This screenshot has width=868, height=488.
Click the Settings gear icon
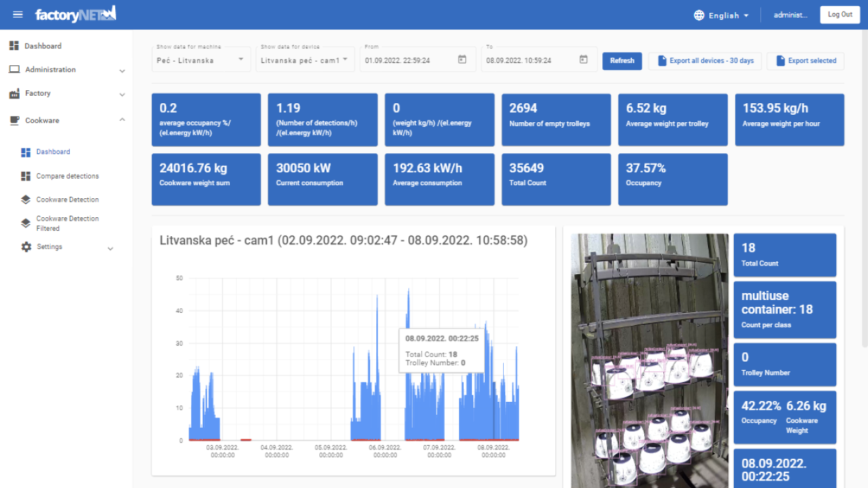click(26, 247)
